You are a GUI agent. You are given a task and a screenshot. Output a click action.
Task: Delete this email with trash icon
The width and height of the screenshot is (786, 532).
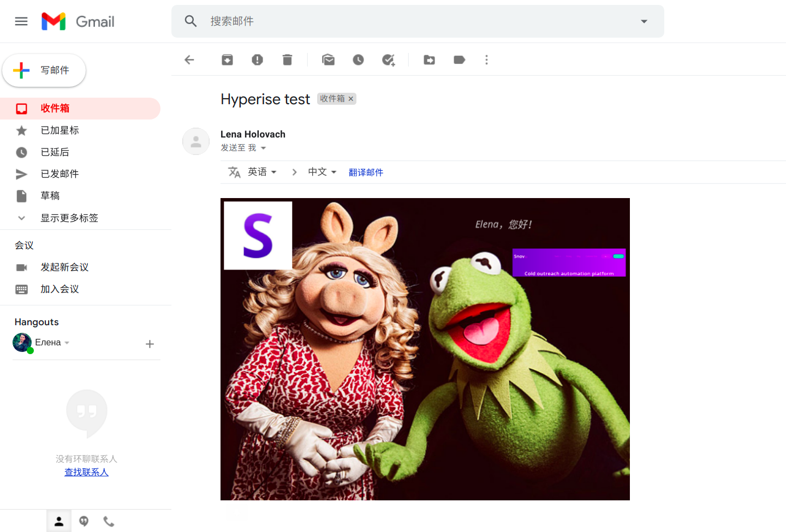pos(288,60)
